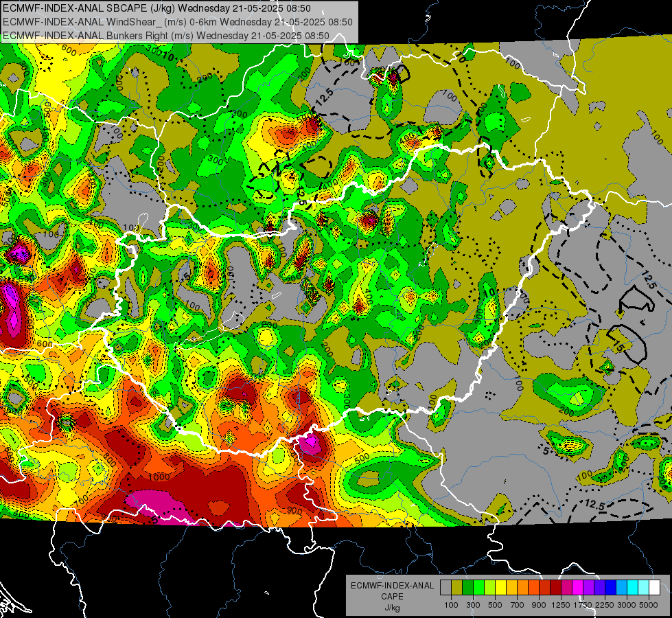
Task: Click the 1250 tick label in legend
Action: tap(561, 605)
